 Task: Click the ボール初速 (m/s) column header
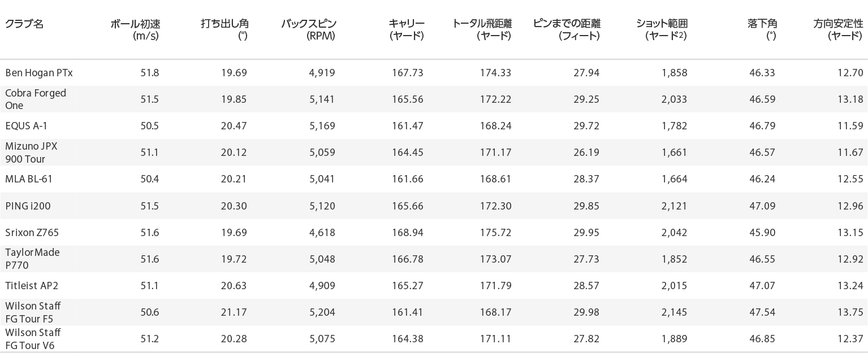click(x=135, y=30)
